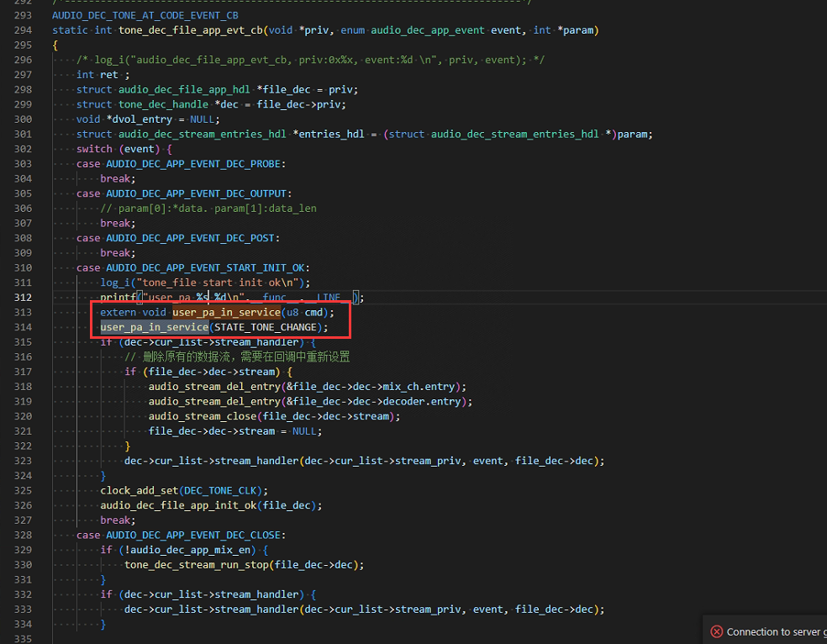
Task: Click the clock_add_set function call
Action: coord(140,490)
